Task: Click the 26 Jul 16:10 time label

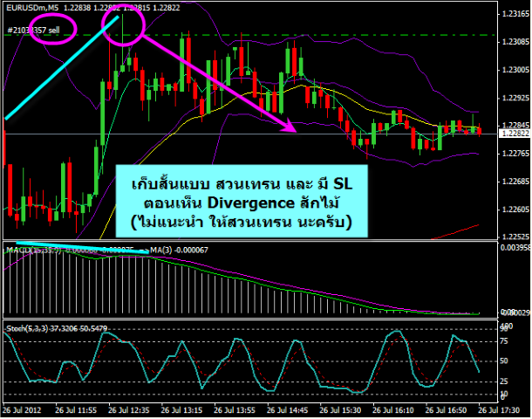Action: point(393,410)
